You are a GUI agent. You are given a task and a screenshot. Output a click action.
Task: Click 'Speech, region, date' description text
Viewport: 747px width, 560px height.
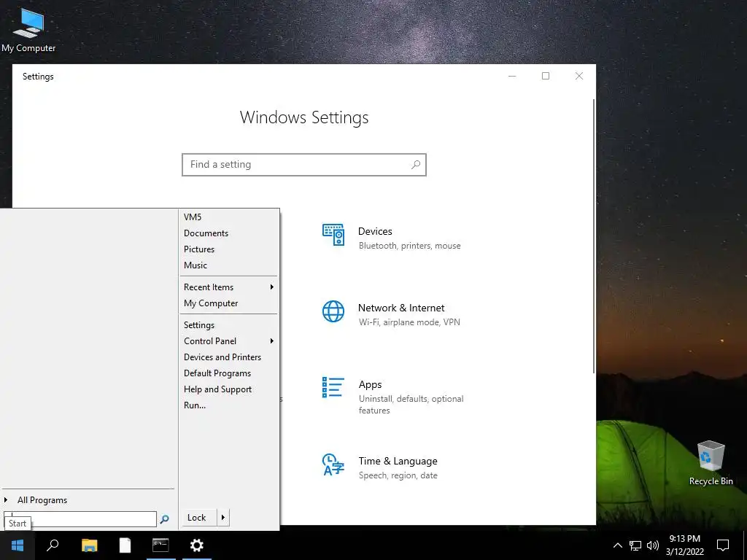(x=398, y=475)
